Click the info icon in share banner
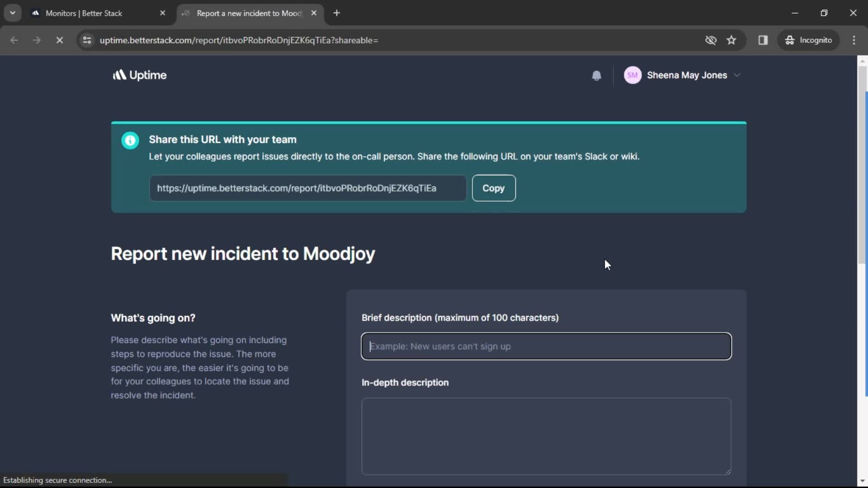The height and width of the screenshot is (488, 868). click(130, 141)
